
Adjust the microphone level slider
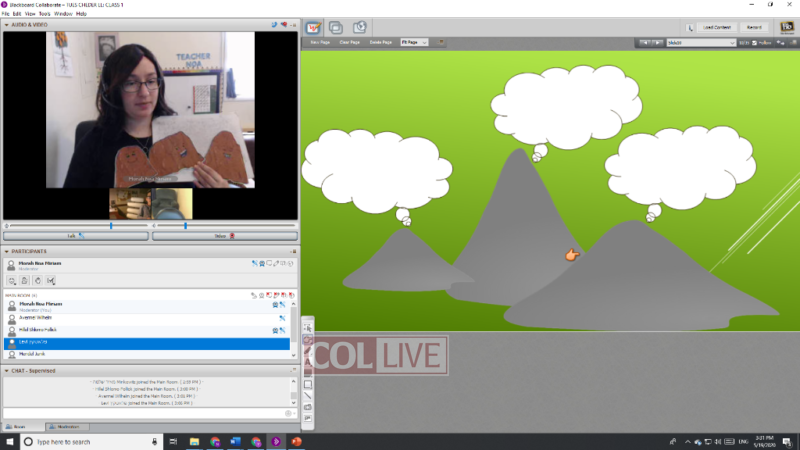tap(110, 226)
